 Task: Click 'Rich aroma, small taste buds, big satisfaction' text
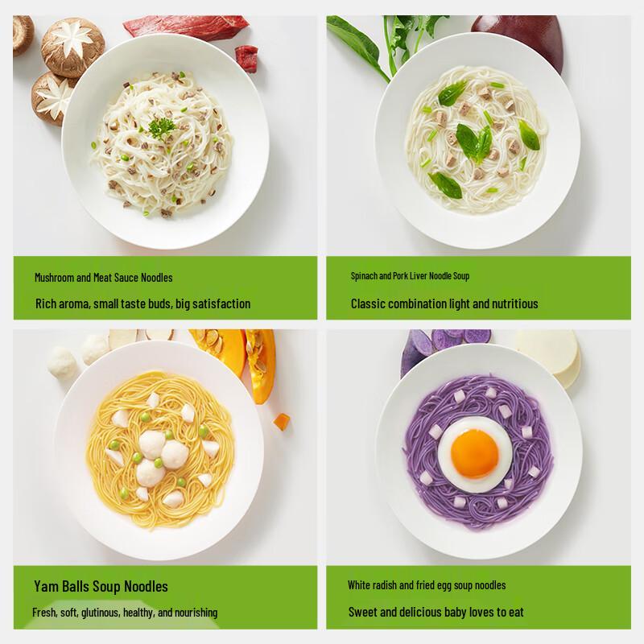coord(143,304)
